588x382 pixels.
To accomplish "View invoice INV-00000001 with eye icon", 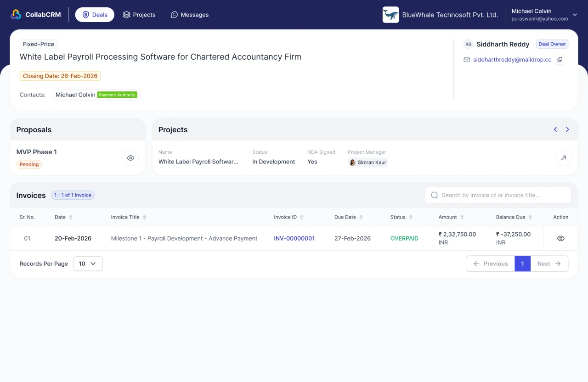I will point(560,238).
